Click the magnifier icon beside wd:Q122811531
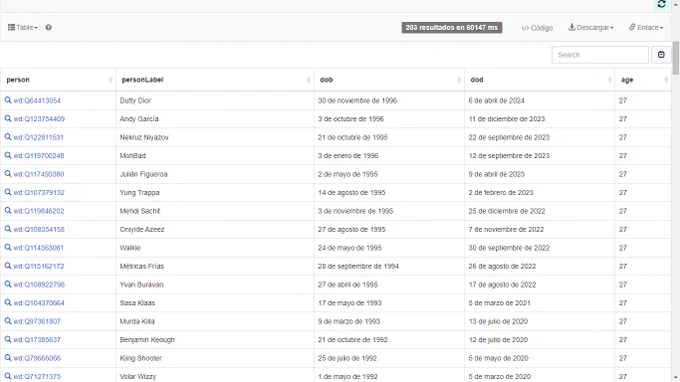This screenshot has width=680, height=382. (x=8, y=137)
